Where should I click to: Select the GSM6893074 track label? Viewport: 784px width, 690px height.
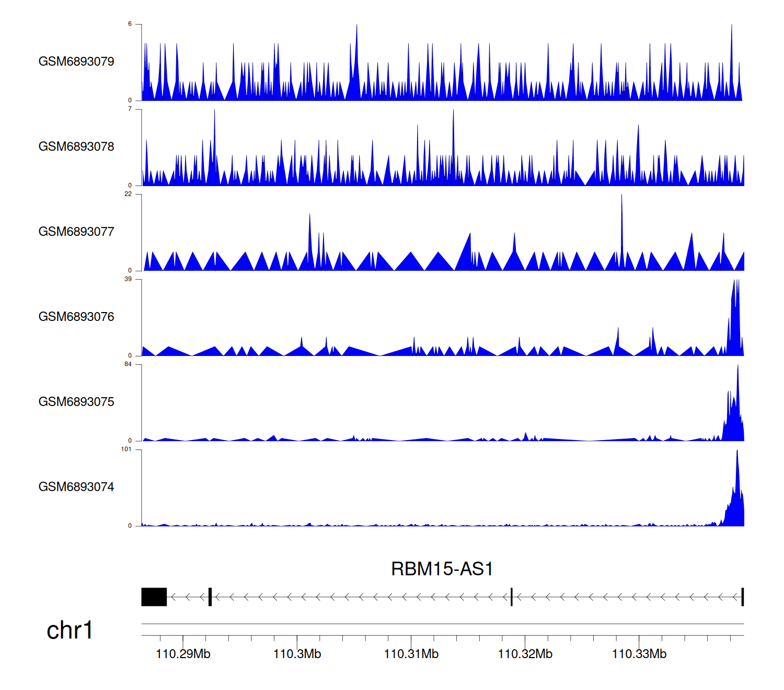point(76,487)
